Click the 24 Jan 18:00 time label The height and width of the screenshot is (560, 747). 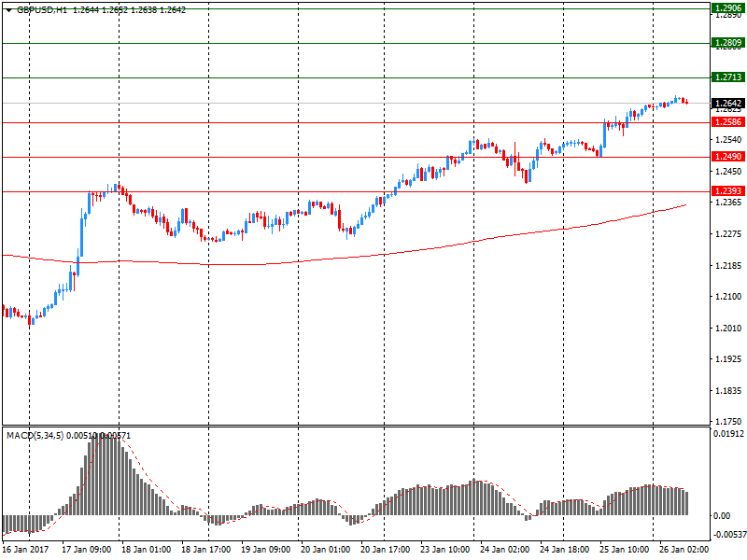click(x=565, y=550)
